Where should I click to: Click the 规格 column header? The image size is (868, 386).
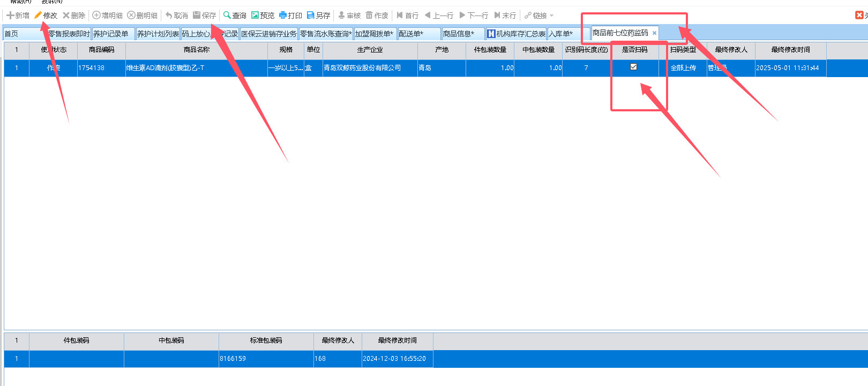click(286, 50)
